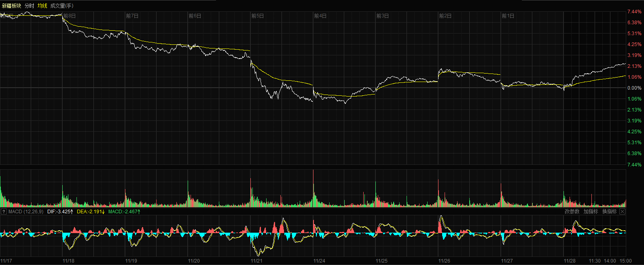This screenshot has height=265, width=644.
Task: Click the 成交量(手) volume label
Action: (x=62, y=6)
